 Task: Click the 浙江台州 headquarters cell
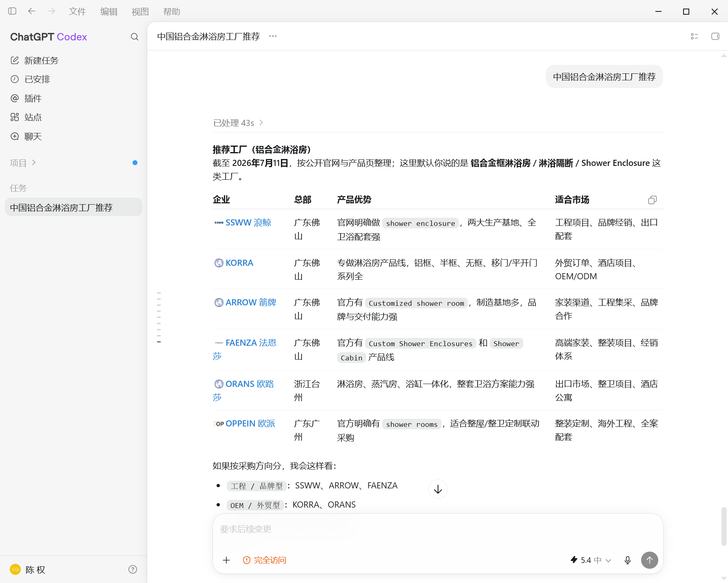[x=307, y=391]
